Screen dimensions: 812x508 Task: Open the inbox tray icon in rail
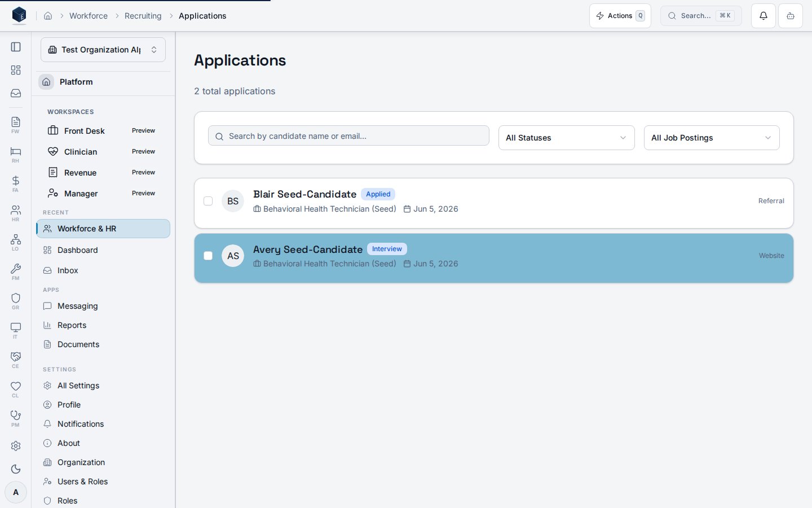click(x=16, y=93)
